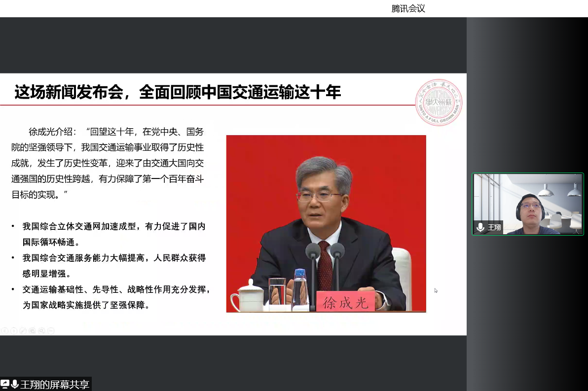Click the 徐成光 name placard in the photo
The height and width of the screenshot is (391, 588).
click(345, 302)
